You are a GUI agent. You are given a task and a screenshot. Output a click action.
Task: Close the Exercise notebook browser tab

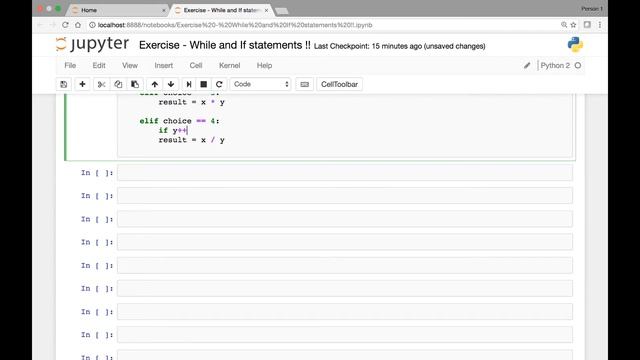pos(267,10)
